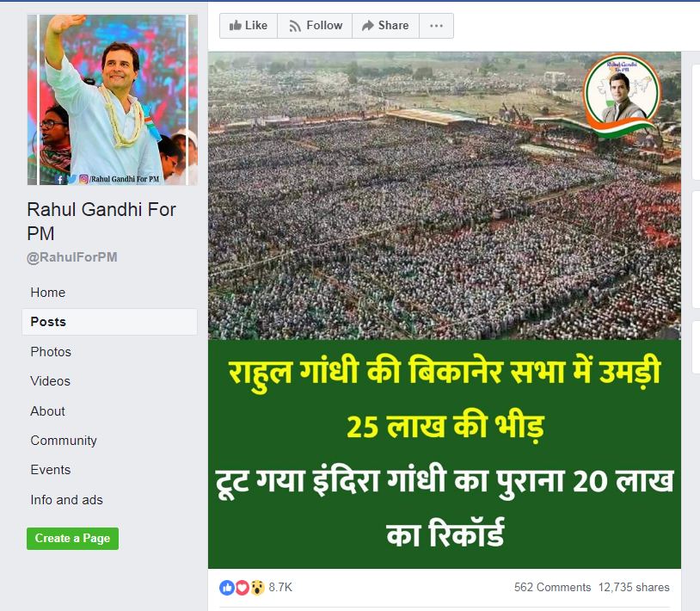Click the Wow reaction emoji icon
The image size is (700, 611).
tap(257, 587)
